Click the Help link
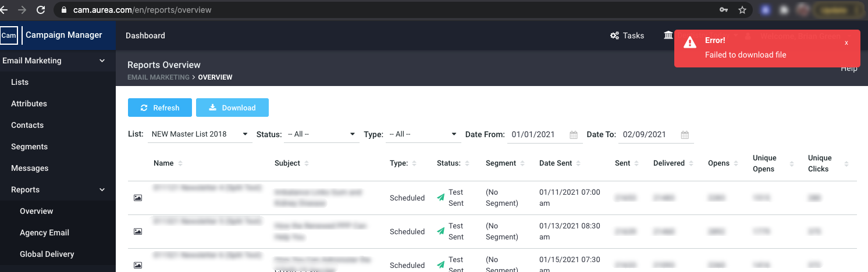Image resolution: width=868 pixels, height=272 pixels. 849,69
